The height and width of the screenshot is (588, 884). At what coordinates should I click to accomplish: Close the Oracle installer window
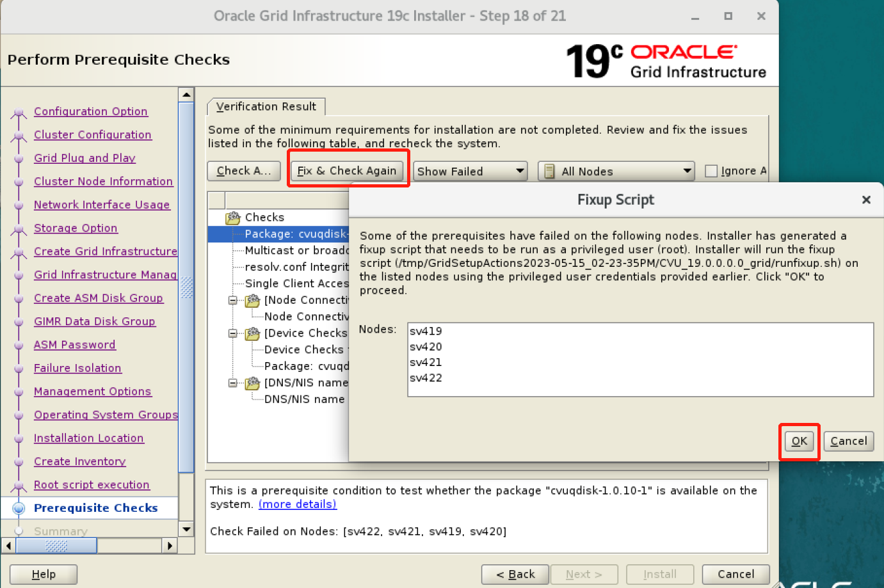(761, 16)
